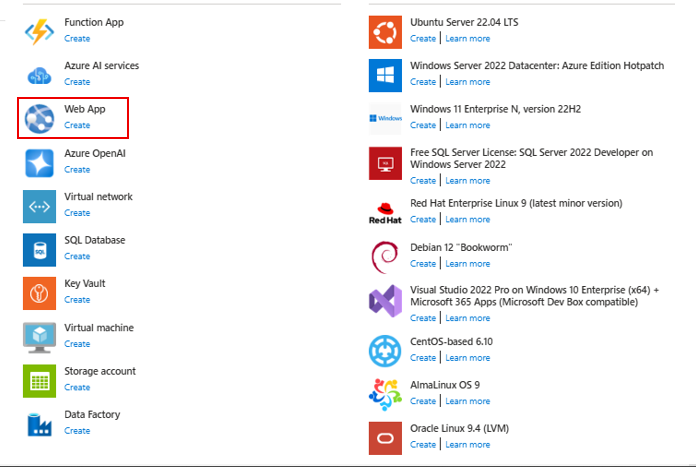Click the Azure OpenAI star icon
This screenshot has height=467, width=696.
tap(40, 163)
